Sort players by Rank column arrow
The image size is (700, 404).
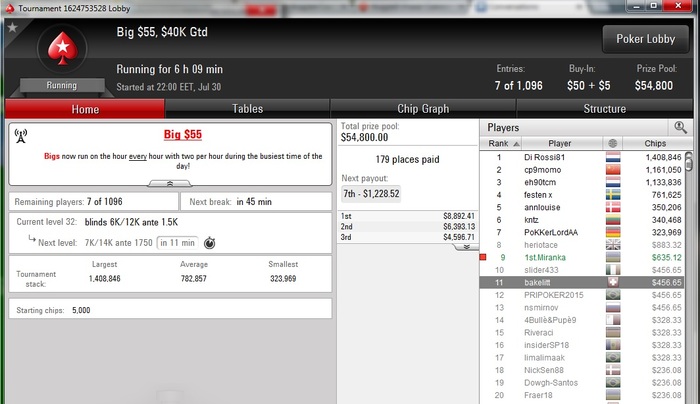point(517,144)
